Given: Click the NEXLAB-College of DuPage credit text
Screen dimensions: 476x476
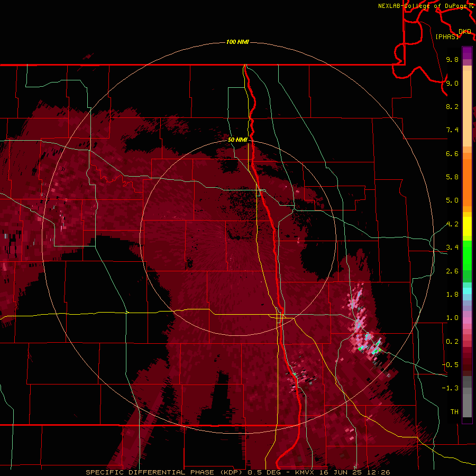Looking at the screenshot, I should 423,6.
